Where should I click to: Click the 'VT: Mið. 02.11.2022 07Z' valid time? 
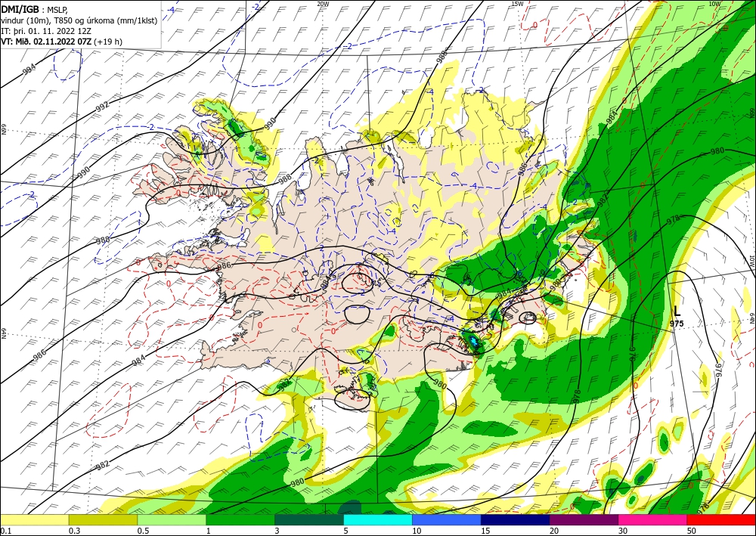coord(46,42)
